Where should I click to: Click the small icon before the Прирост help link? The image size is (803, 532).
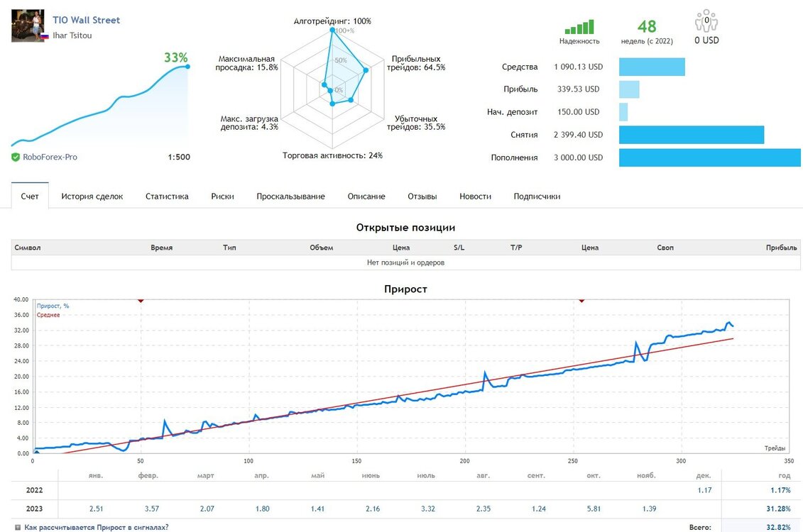(x=18, y=528)
